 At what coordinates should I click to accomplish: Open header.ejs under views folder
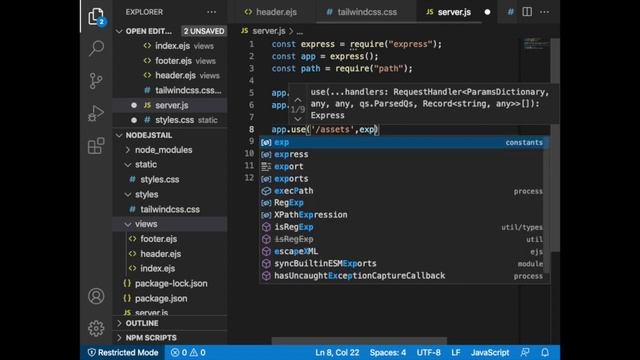pos(160,254)
